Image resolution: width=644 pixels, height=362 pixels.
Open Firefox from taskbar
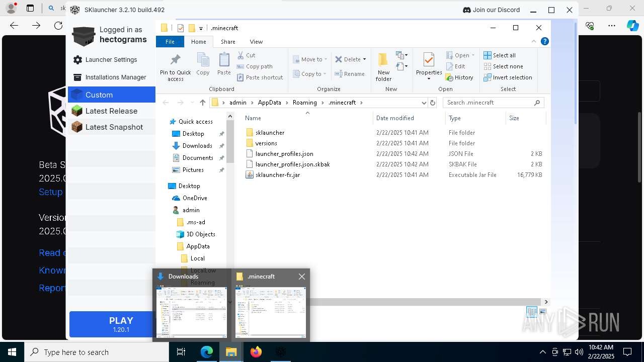[x=256, y=352]
